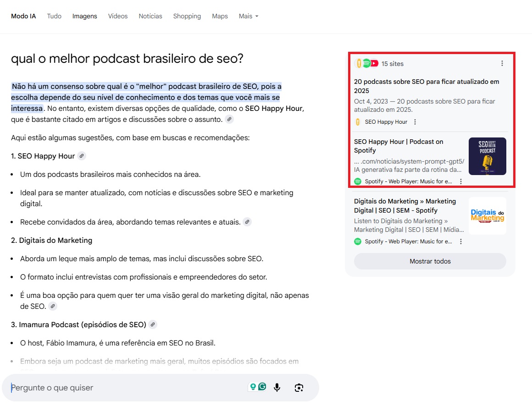This screenshot has width=532, height=406.
Task: Click the Mostrar todos button
Action: [x=430, y=262]
